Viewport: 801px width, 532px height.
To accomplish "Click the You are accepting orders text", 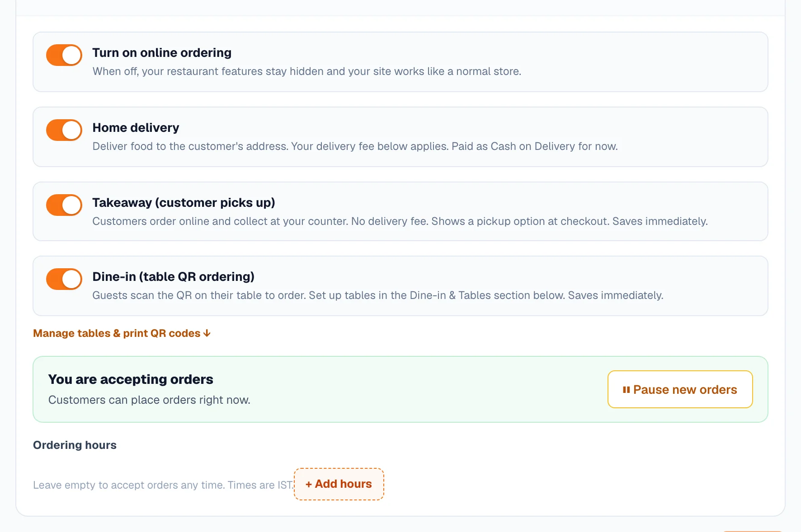I will [x=131, y=379].
